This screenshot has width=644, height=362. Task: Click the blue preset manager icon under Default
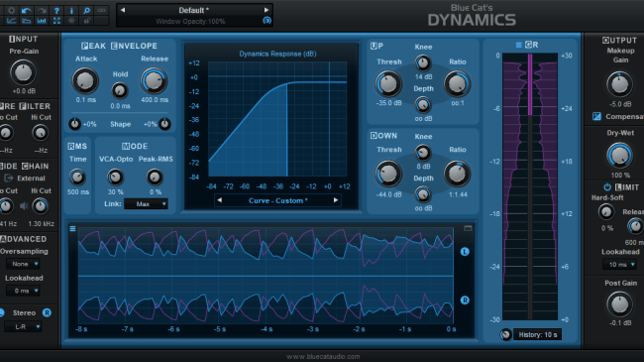(267, 20)
